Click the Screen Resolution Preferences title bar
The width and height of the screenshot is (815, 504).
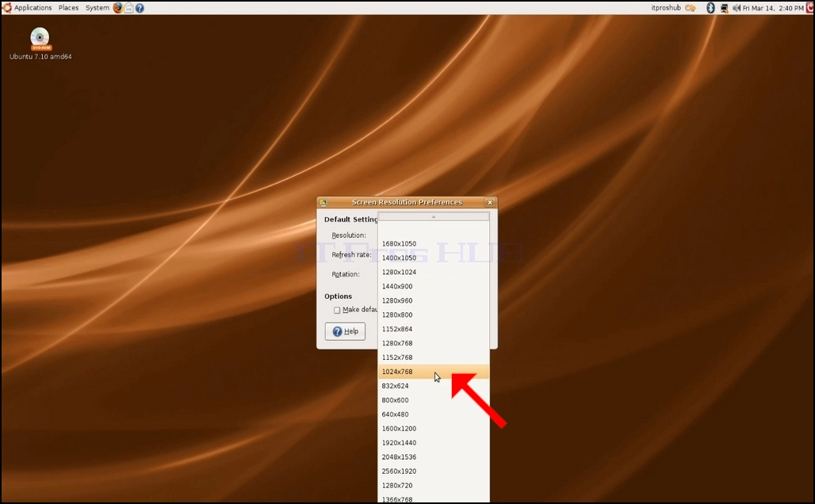coord(407,202)
